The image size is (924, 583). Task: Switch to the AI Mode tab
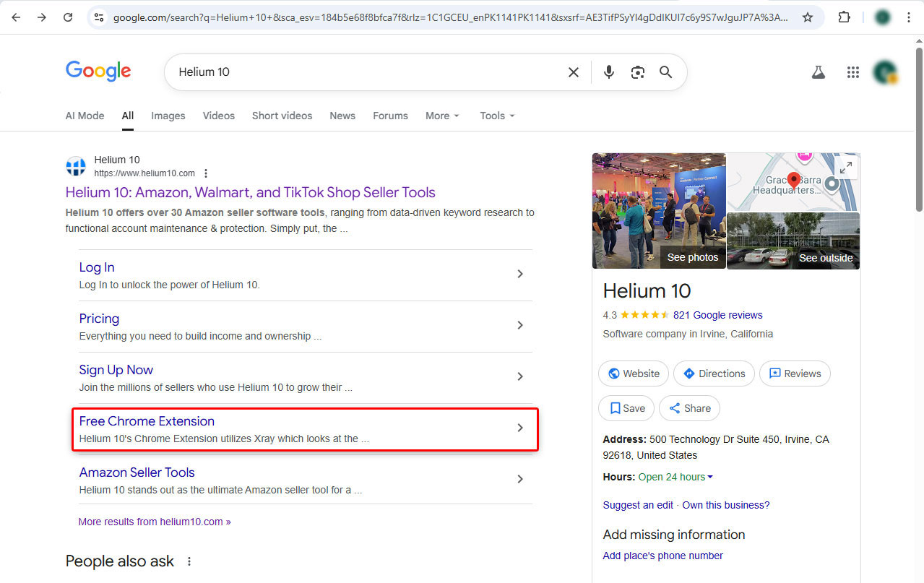coord(85,116)
